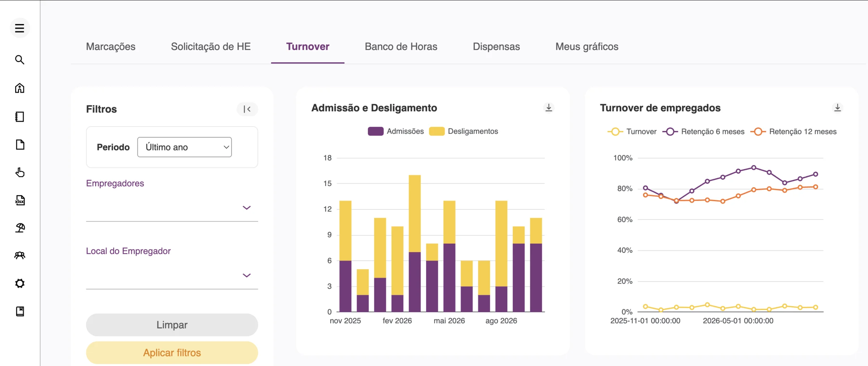Toggle Retenção 6 meses legend item
Screen dimensions: 868x366
[x=703, y=132]
